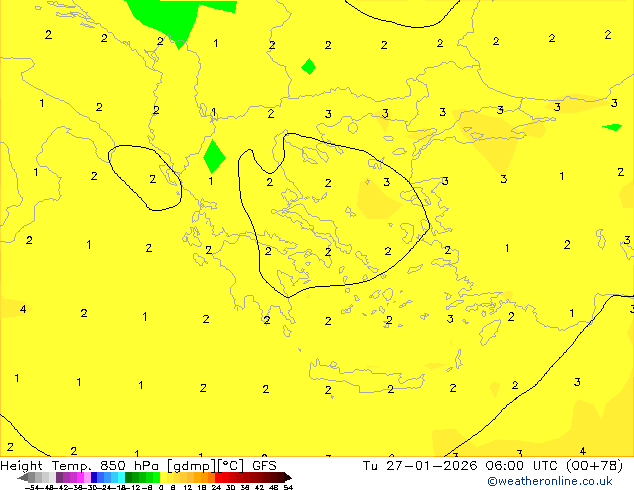Click the '4' value at the left edge
This screenshot has height=490, width=634.
click(23, 310)
